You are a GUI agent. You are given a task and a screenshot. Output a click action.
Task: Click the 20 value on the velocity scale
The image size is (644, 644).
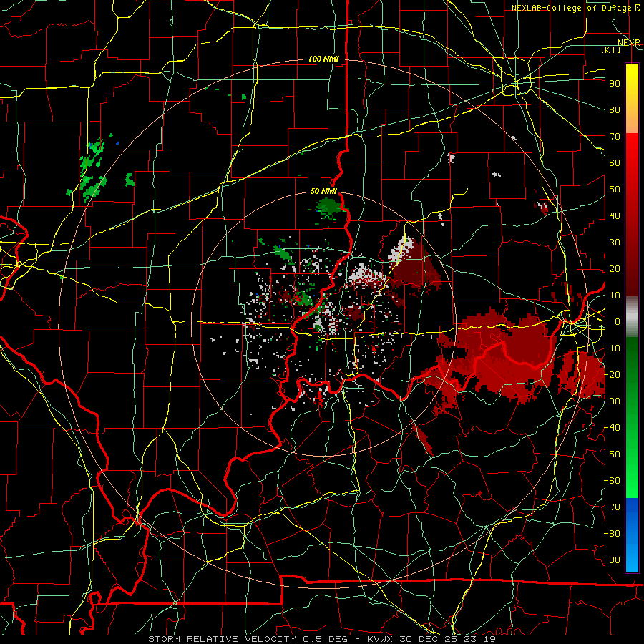point(615,269)
